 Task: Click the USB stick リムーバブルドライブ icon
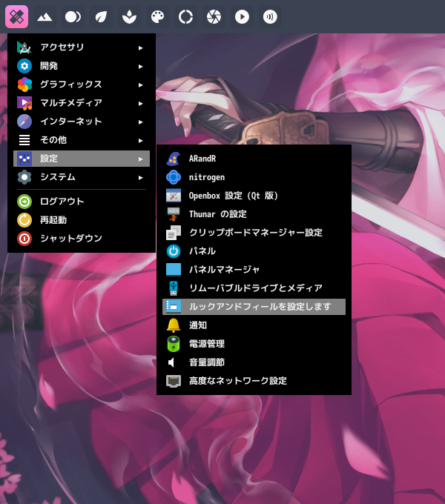[174, 288]
